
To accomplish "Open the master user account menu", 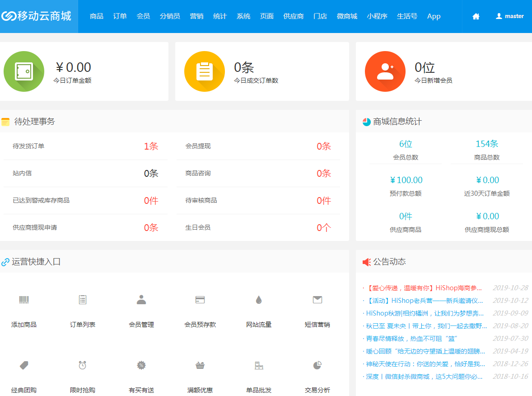I will pos(509,16).
